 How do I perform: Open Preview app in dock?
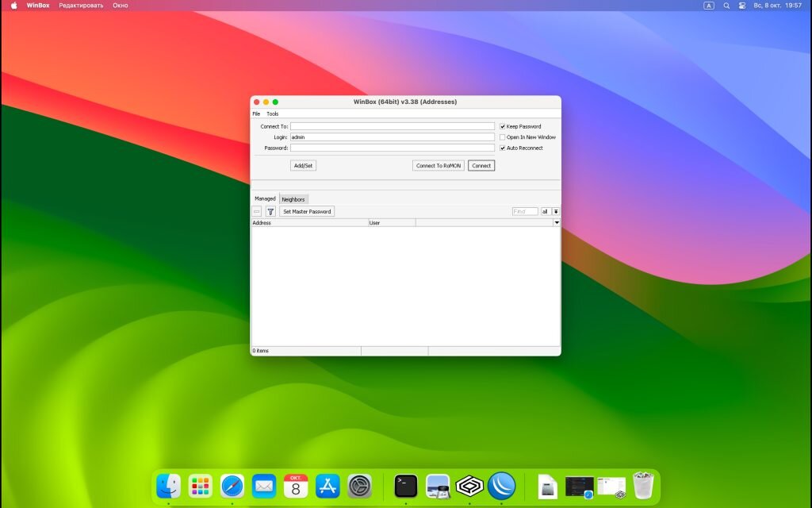[x=438, y=487]
